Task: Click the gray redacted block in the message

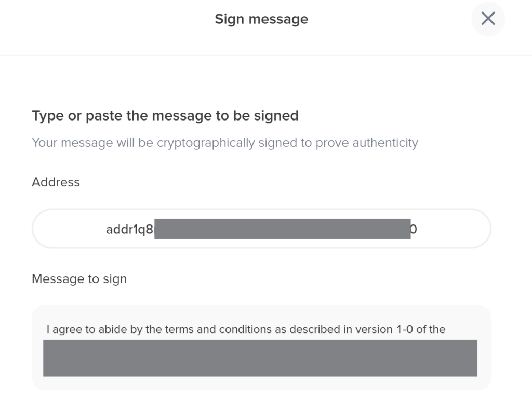Action: [260, 358]
